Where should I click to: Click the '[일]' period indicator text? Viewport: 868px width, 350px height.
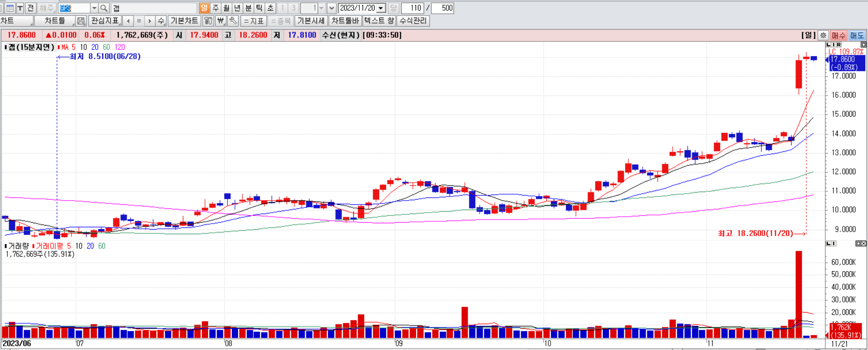click(x=809, y=35)
